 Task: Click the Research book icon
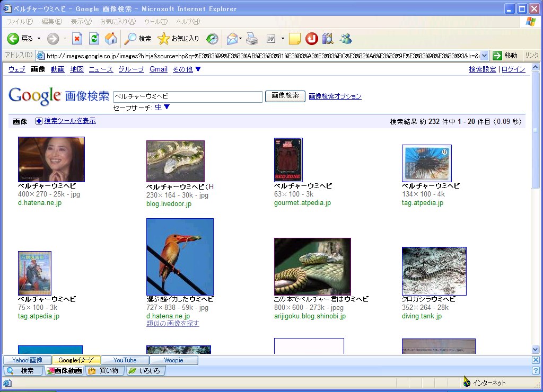[328, 38]
